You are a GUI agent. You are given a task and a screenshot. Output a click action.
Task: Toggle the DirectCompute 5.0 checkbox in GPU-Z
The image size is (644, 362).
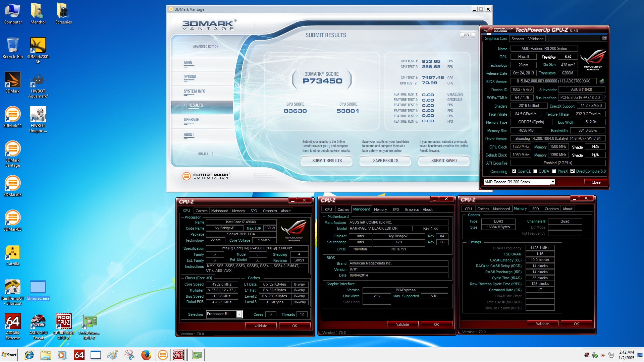[x=573, y=171]
